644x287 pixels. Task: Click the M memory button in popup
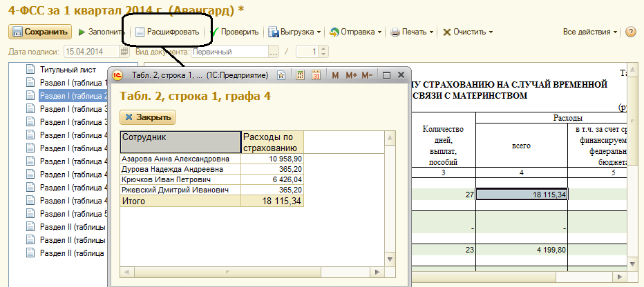(x=335, y=75)
